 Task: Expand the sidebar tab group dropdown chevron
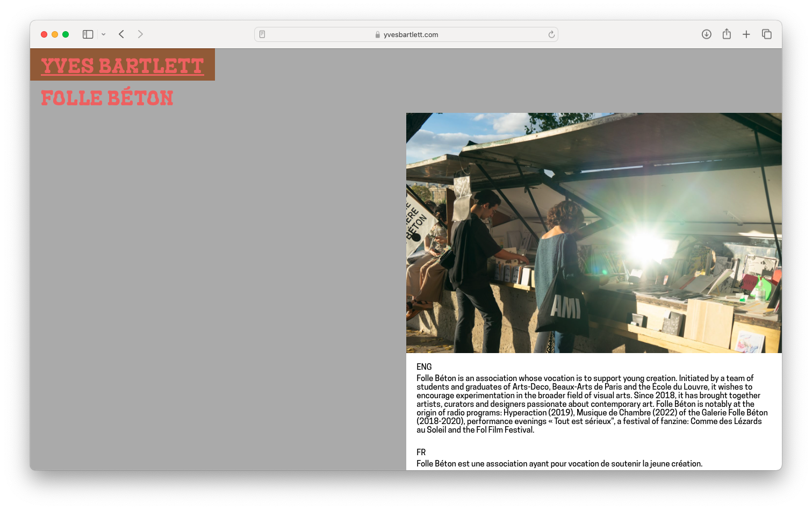(103, 34)
